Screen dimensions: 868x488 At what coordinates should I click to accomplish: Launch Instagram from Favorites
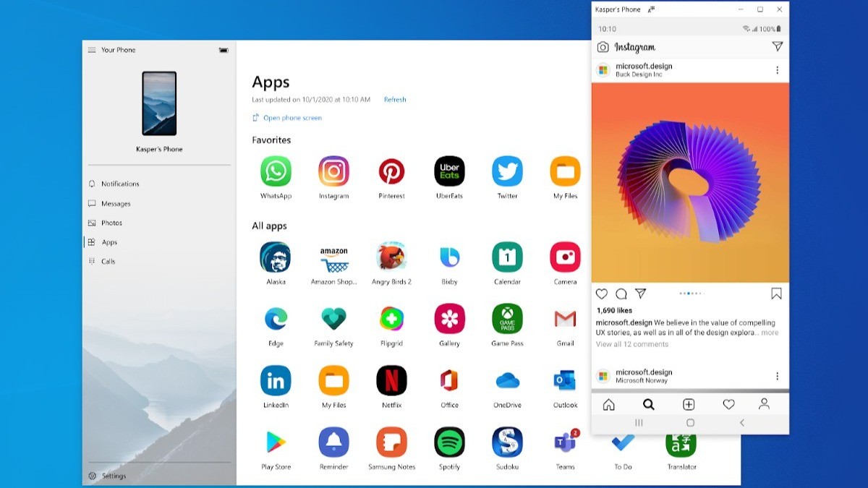coord(333,171)
